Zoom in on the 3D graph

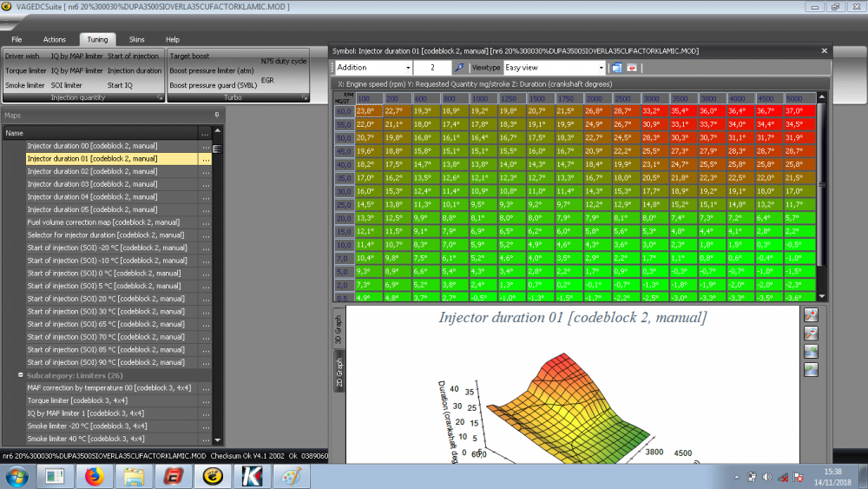pos(811,315)
